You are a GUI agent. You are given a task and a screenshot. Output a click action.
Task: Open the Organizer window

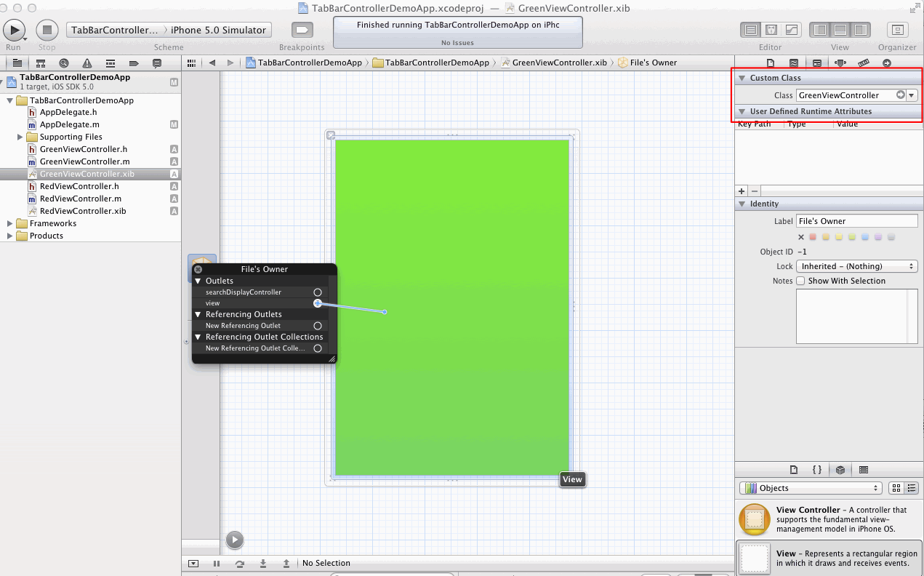[897, 30]
